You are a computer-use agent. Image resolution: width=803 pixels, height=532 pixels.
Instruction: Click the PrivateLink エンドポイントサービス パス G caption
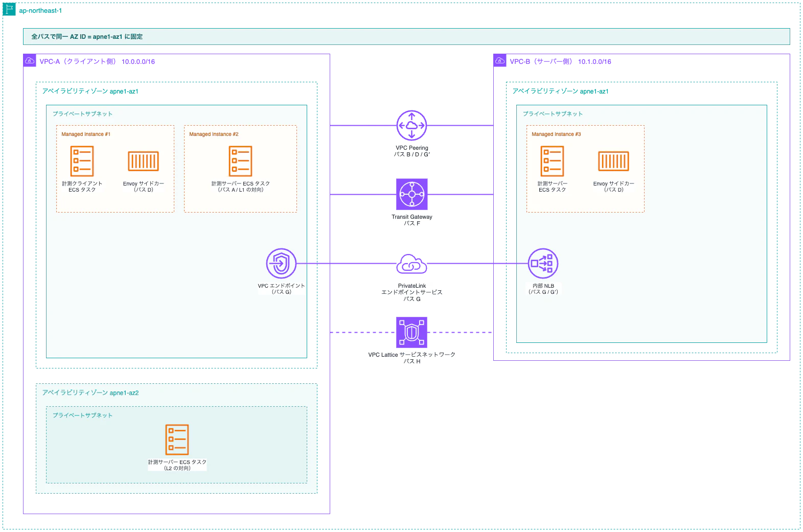[411, 292]
